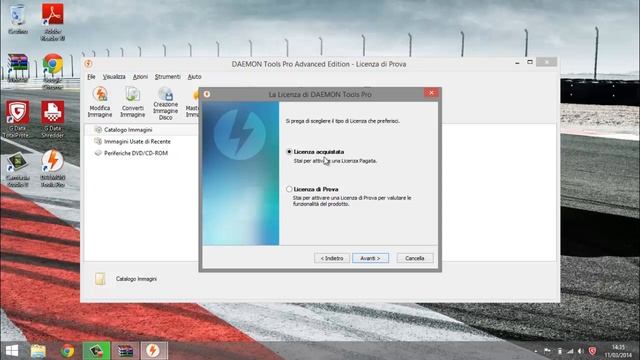This screenshot has width=640, height=360.
Task: Open the Recycle Bin desktop icon
Action: 18,19
